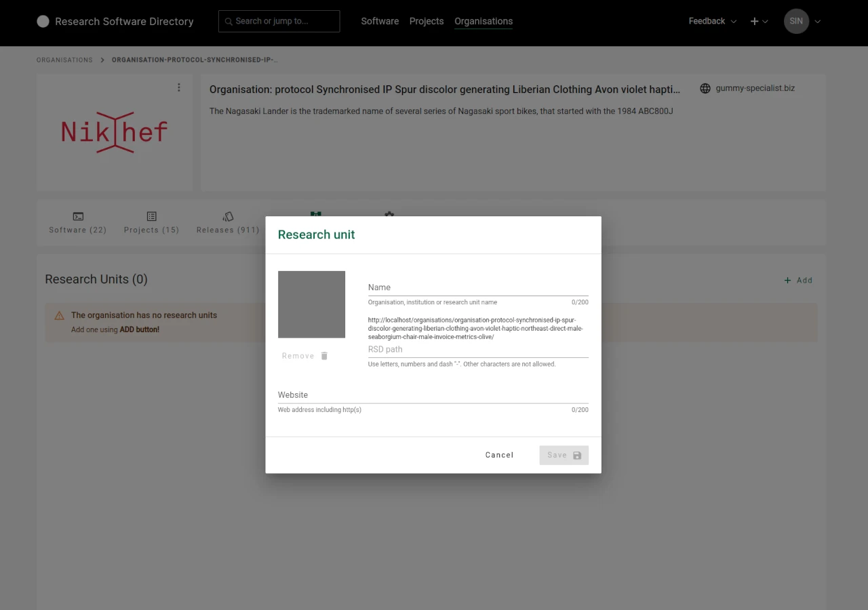Click the Add button for Research Units
Viewport: 868px width, 610px height.
tap(797, 280)
